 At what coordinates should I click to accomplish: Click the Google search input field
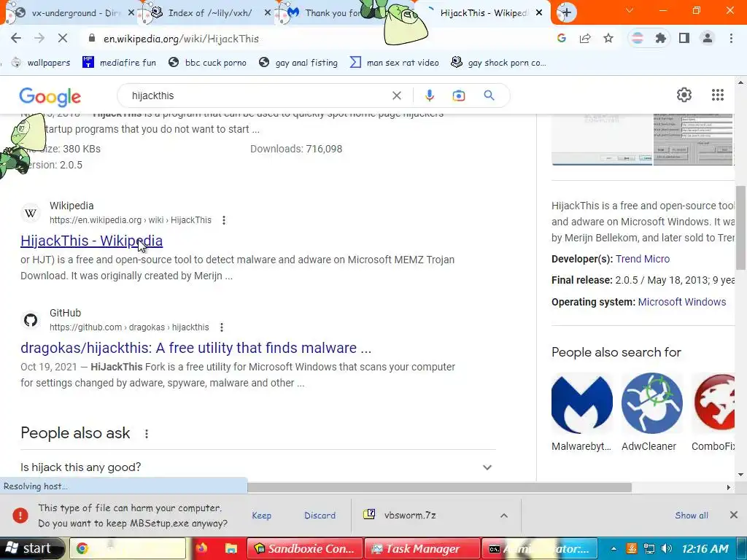click(x=258, y=96)
